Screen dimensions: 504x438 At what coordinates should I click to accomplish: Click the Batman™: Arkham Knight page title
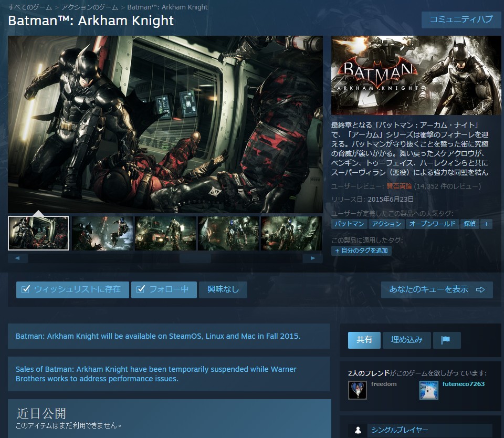(x=91, y=20)
